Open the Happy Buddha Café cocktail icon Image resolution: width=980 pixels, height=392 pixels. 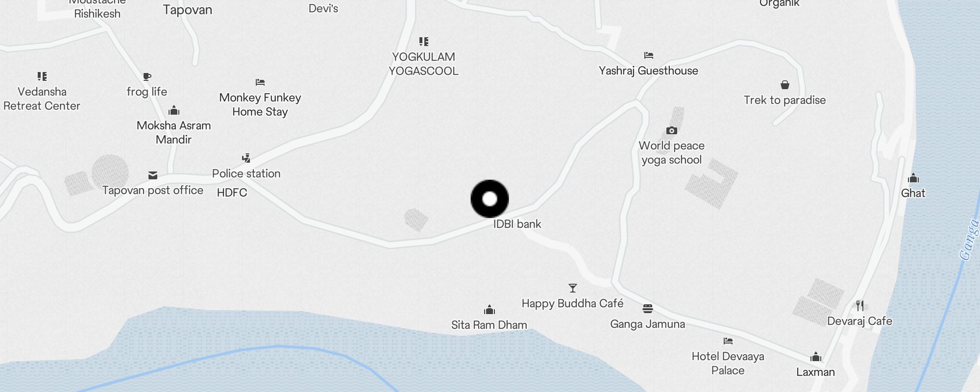tap(572, 288)
